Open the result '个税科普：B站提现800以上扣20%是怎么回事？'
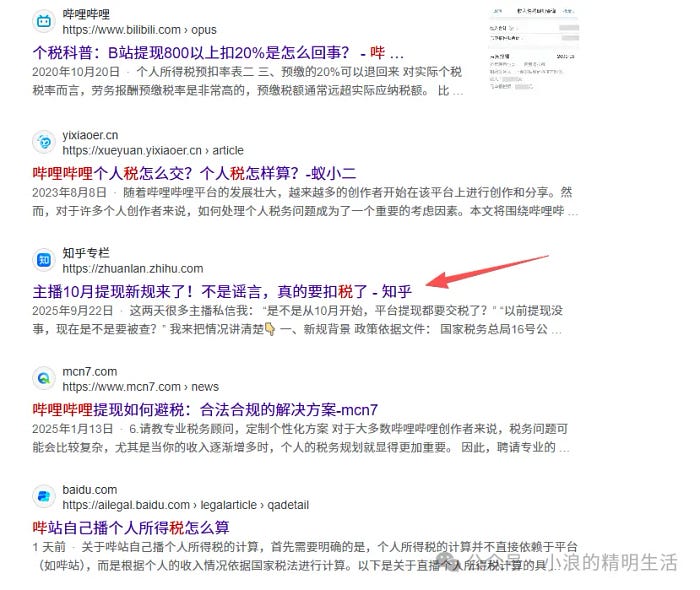Image resolution: width=700 pixels, height=590 pixels. (218, 53)
